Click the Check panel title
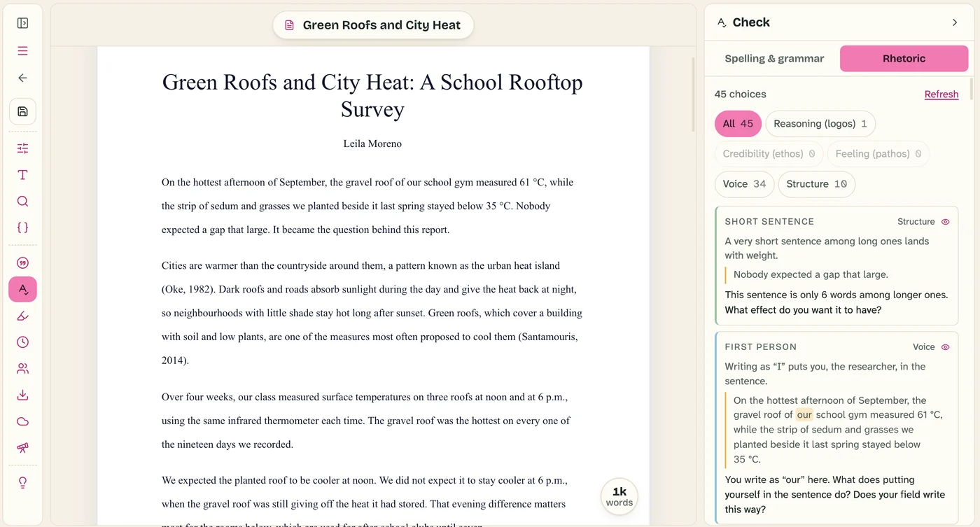Screen dimensions: 980x527 coord(751,22)
